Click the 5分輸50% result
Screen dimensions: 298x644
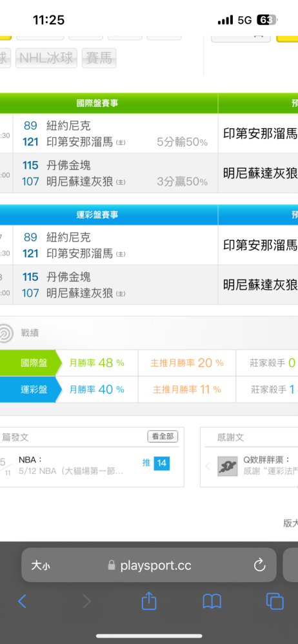coord(182,142)
